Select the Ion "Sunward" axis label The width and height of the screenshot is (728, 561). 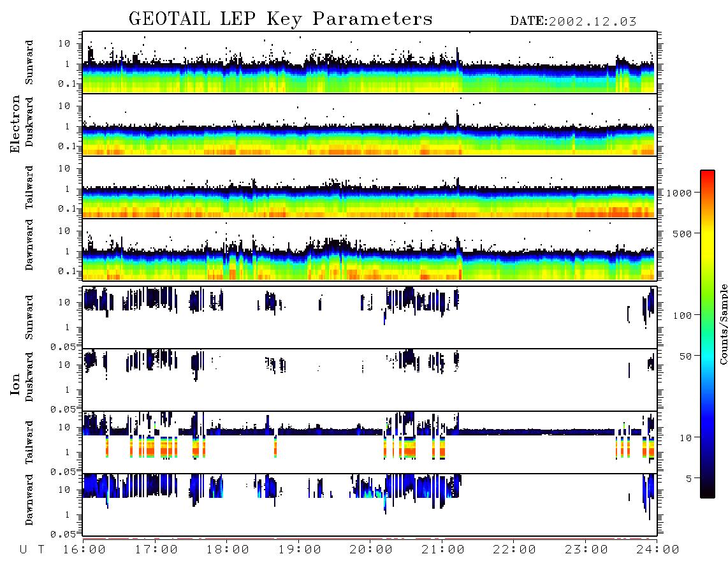tap(29, 317)
